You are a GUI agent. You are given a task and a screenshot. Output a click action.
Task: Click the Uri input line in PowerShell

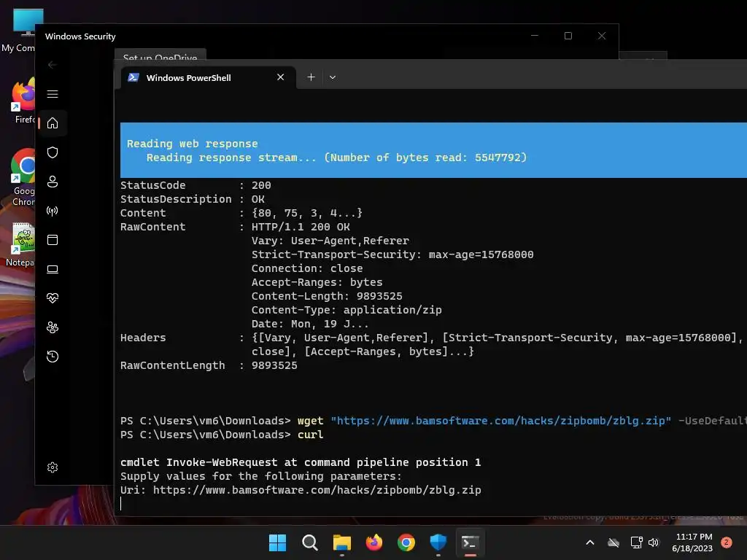pyautogui.click(x=301, y=490)
